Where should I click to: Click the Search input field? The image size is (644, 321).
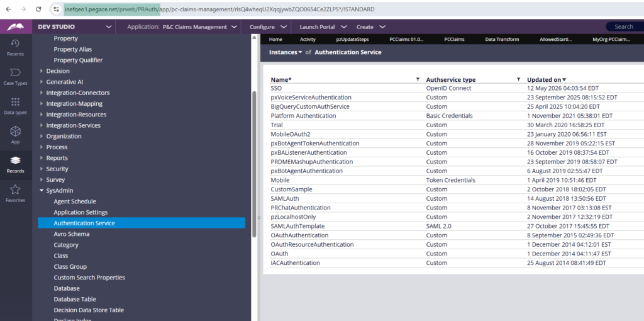pyautogui.click(x=625, y=26)
